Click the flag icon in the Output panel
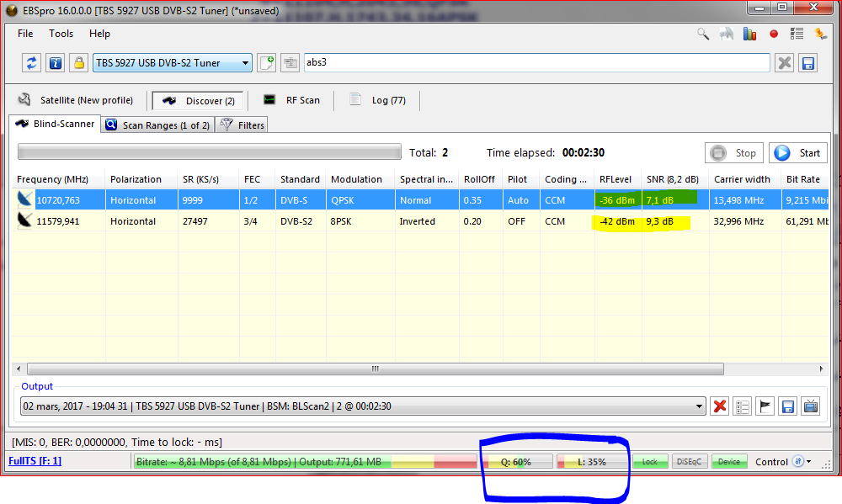 click(765, 406)
